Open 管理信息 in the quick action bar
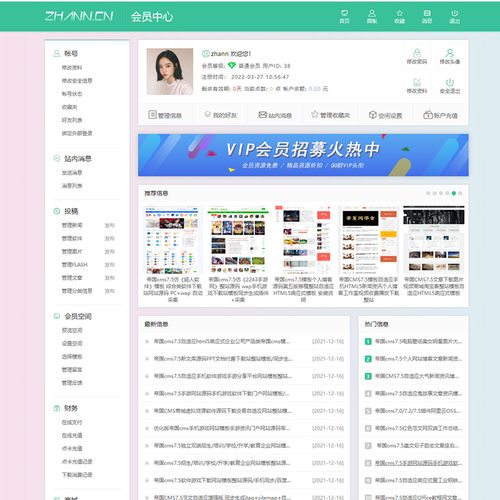500x500 pixels. coord(165,115)
